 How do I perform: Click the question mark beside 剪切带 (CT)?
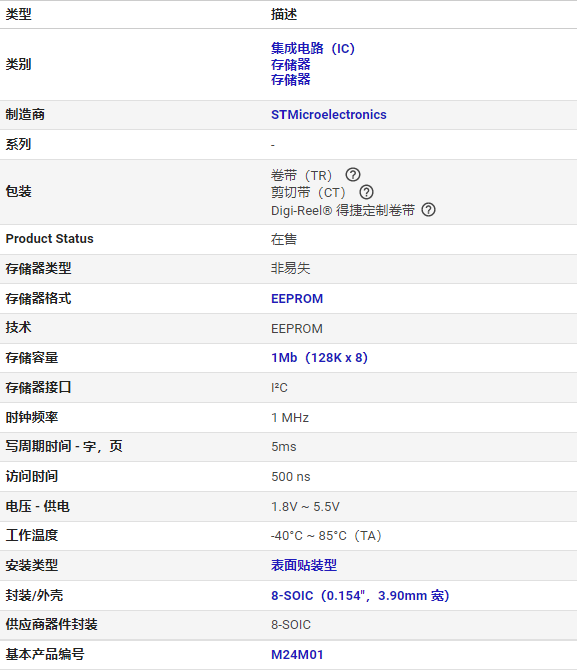pyautogui.click(x=366, y=192)
